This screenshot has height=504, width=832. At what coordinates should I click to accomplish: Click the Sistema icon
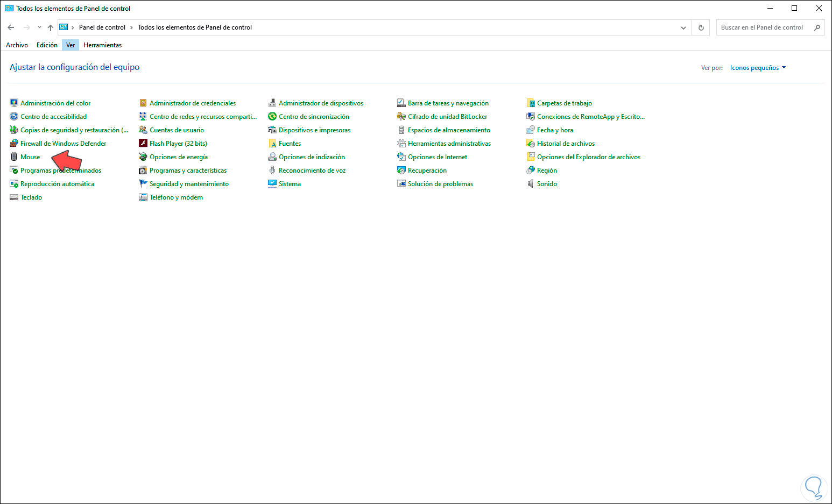[x=272, y=183]
